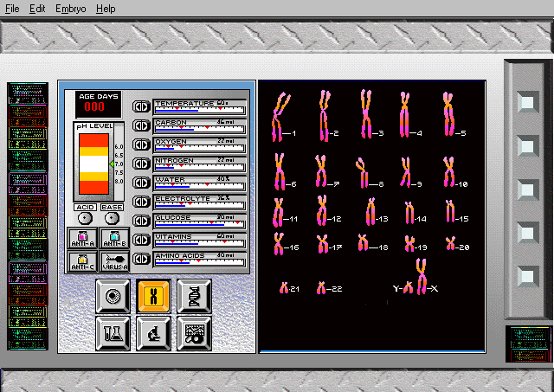Select the cell view icon

point(114,296)
